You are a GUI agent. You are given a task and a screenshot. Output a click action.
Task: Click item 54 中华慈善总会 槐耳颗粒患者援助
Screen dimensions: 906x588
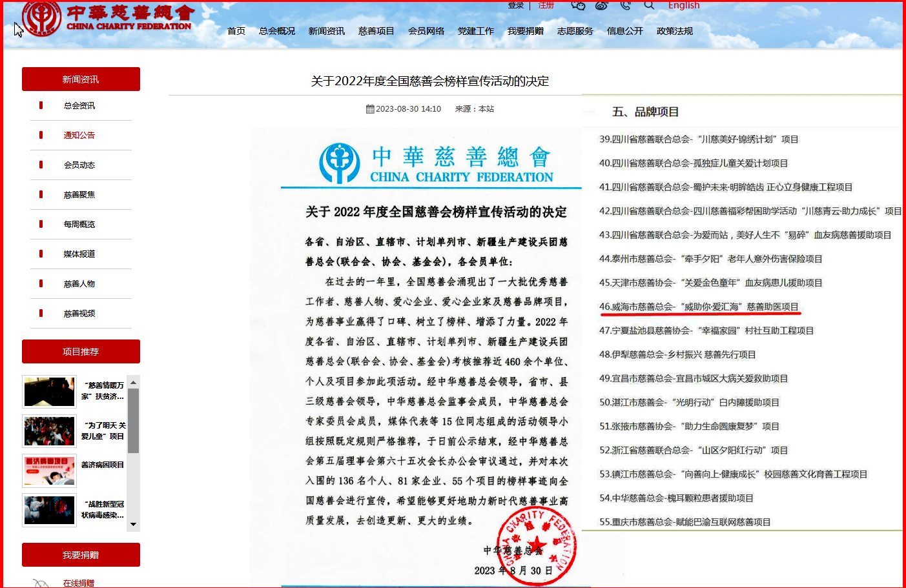[676, 498]
